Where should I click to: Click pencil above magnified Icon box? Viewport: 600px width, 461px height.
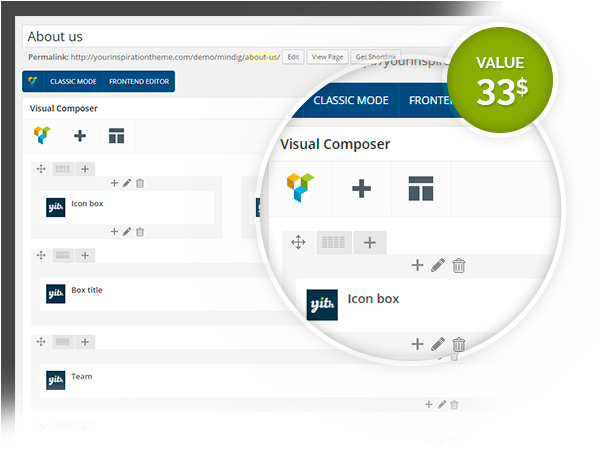point(438,265)
